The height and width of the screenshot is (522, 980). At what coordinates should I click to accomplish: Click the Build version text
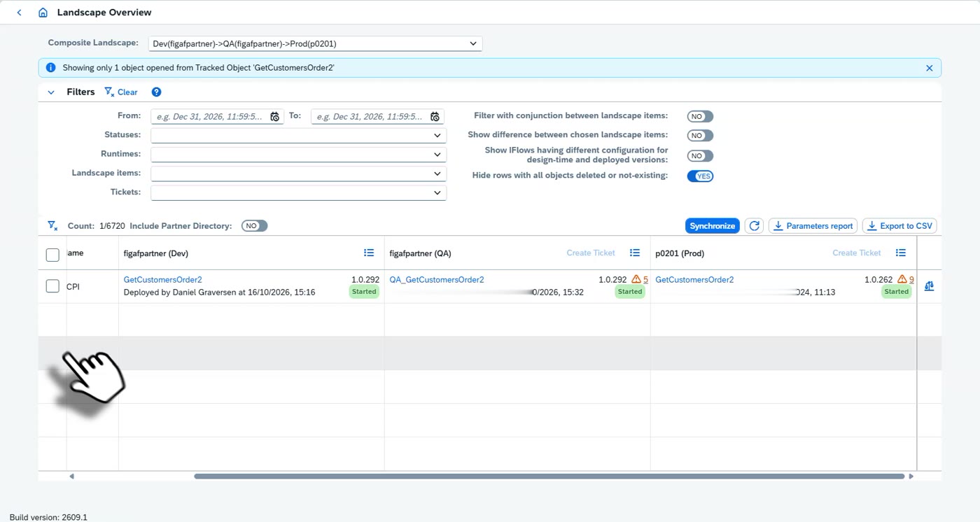point(48,517)
